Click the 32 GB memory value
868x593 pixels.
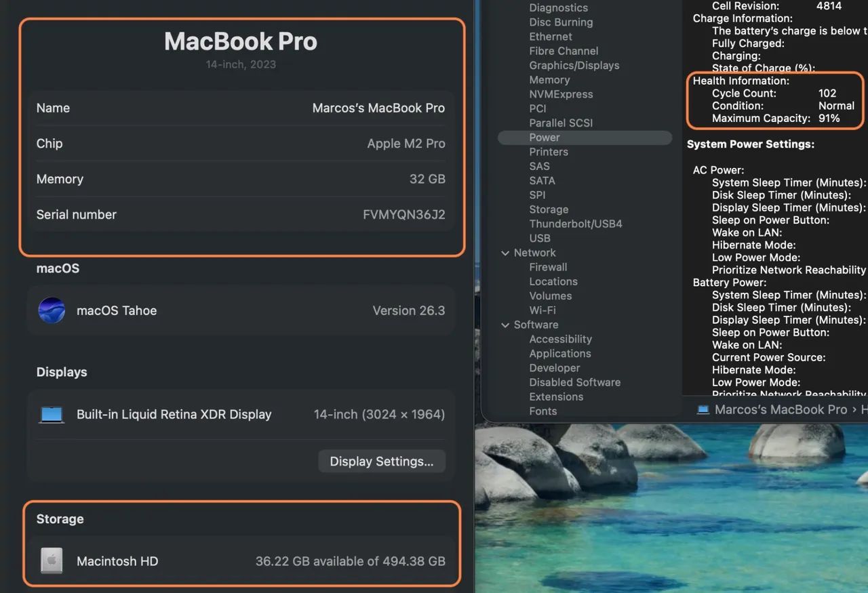[427, 179]
